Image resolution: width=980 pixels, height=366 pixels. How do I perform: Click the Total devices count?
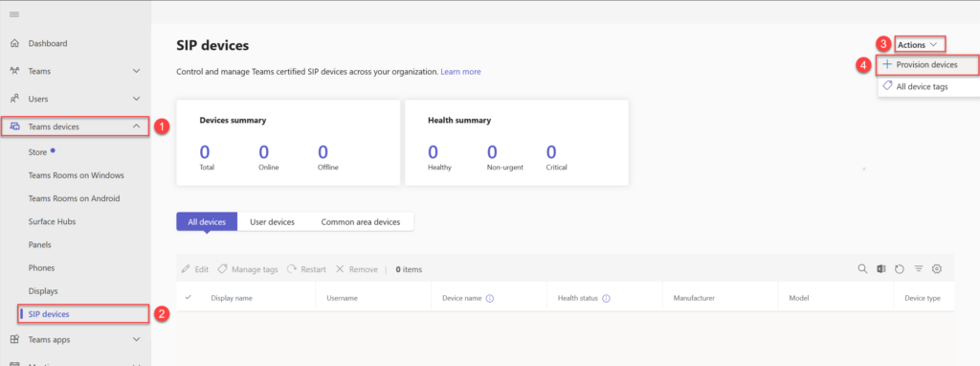[x=206, y=151]
